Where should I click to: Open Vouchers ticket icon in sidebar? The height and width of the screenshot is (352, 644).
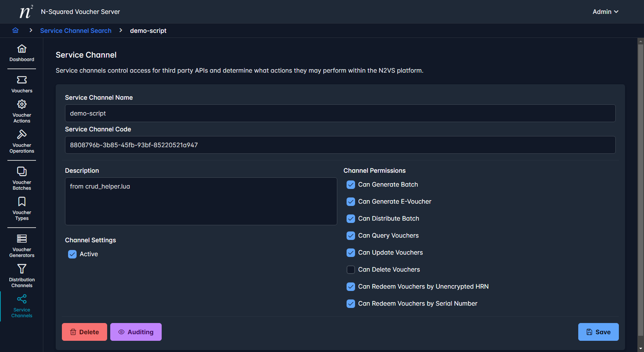pos(22,80)
